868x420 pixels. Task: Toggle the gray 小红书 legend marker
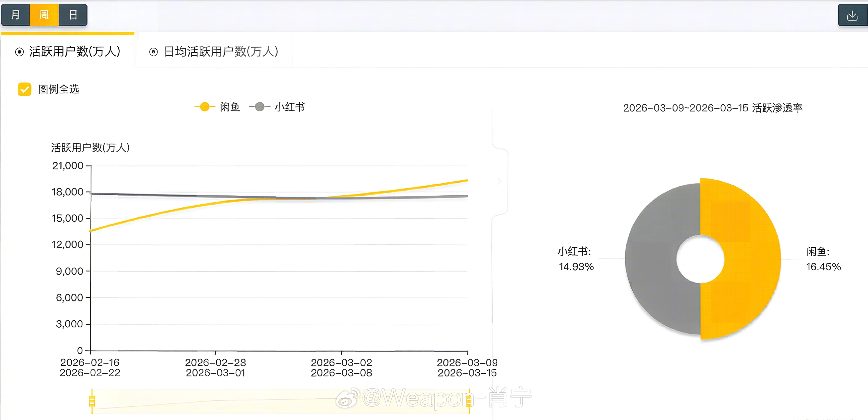(x=259, y=107)
